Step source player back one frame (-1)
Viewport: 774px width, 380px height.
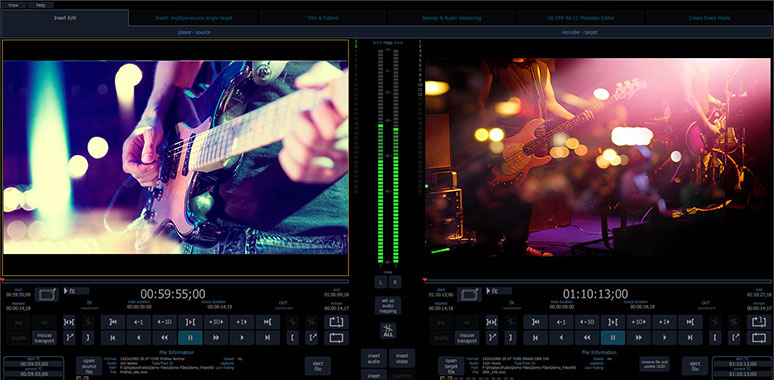139,322
